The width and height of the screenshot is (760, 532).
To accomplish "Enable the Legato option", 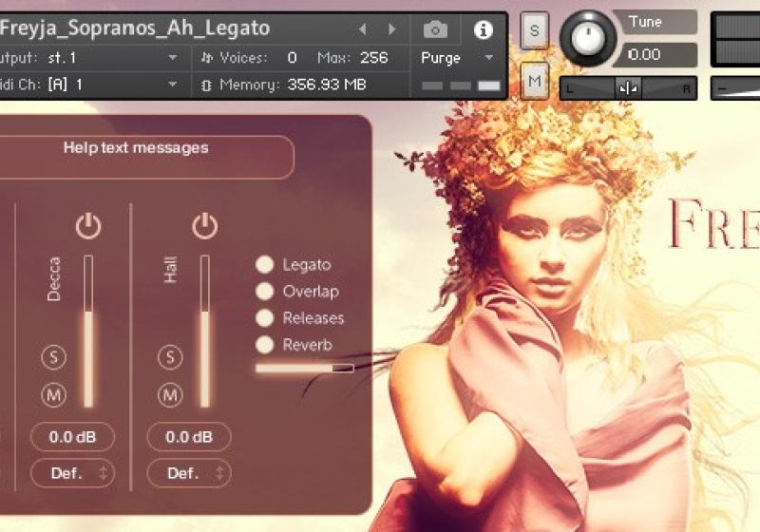I will 265,264.
